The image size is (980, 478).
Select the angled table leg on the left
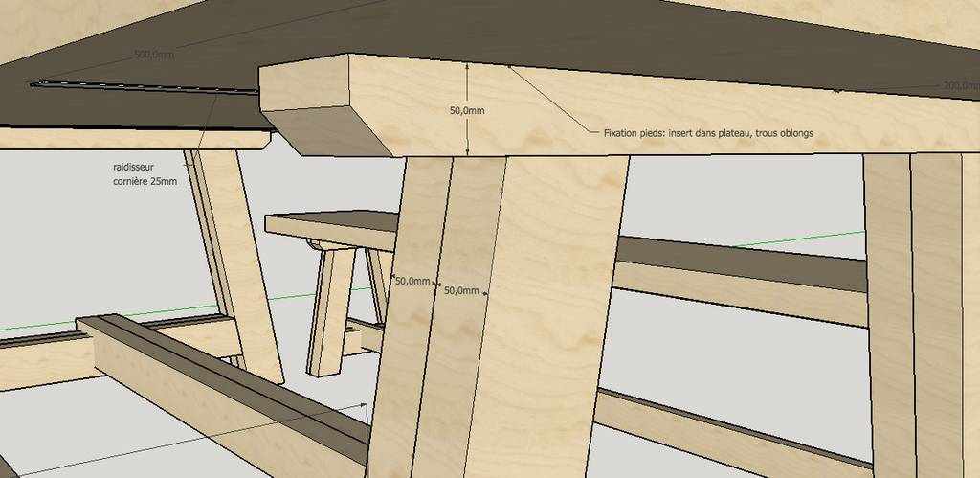click(x=234, y=259)
